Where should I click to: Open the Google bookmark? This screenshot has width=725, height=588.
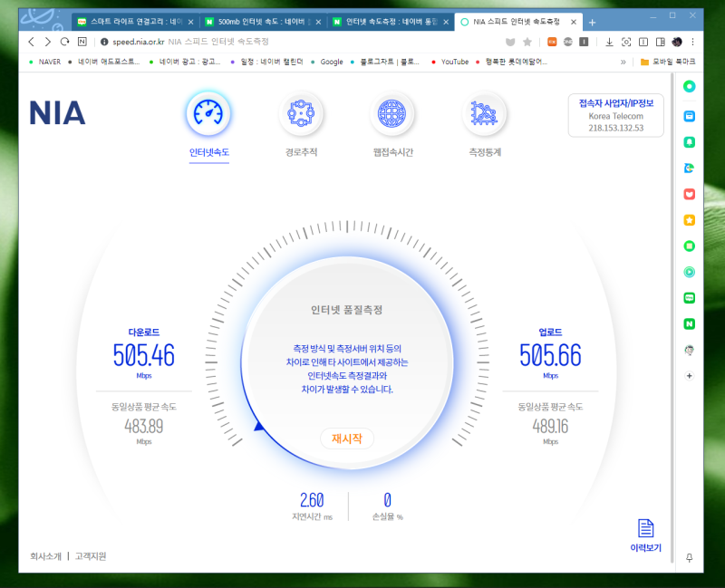click(327, 62)
